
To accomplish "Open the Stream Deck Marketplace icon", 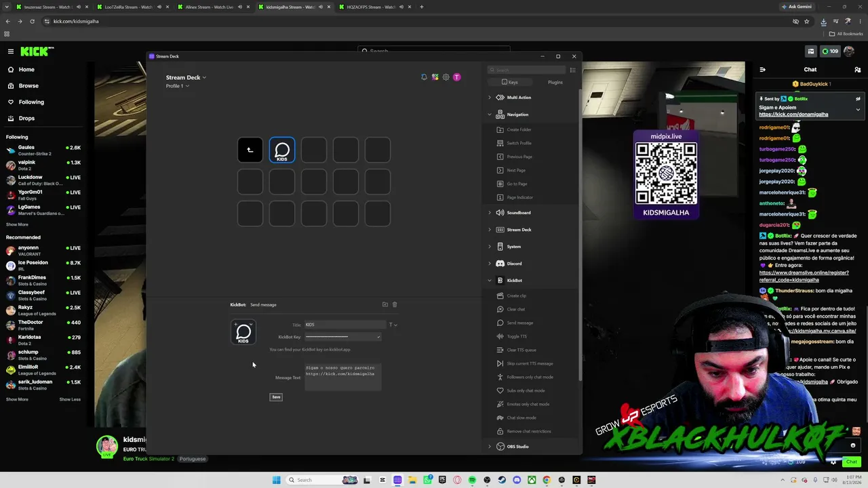I will pyautogui.click(x=435, y=77).
